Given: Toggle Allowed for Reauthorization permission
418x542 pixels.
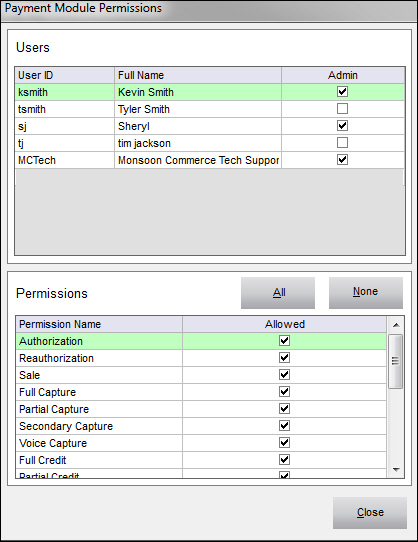Looking at the screenshot, I should (x=284, y=357).
